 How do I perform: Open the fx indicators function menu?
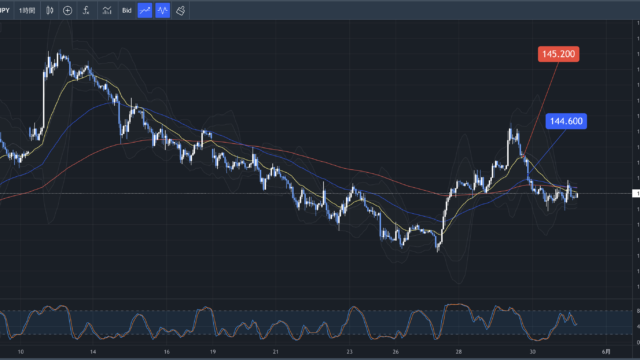point(86,10)
